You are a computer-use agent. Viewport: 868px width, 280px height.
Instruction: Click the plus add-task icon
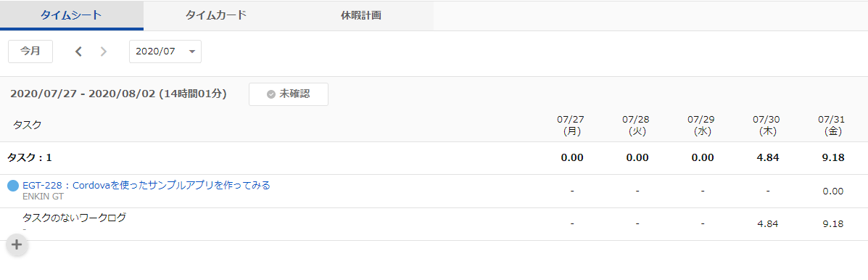tap(17, 244)
